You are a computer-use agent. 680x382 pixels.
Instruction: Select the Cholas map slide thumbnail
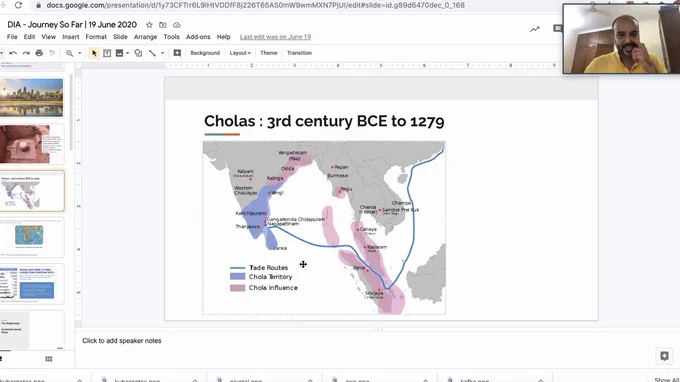tap(32, 191)
